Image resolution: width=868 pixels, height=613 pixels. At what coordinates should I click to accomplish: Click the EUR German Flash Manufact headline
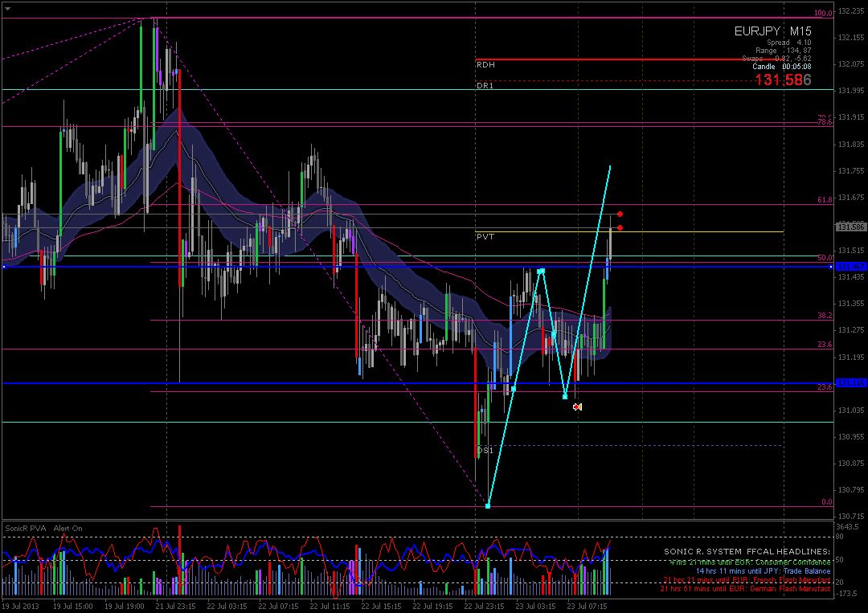point(746,589)
